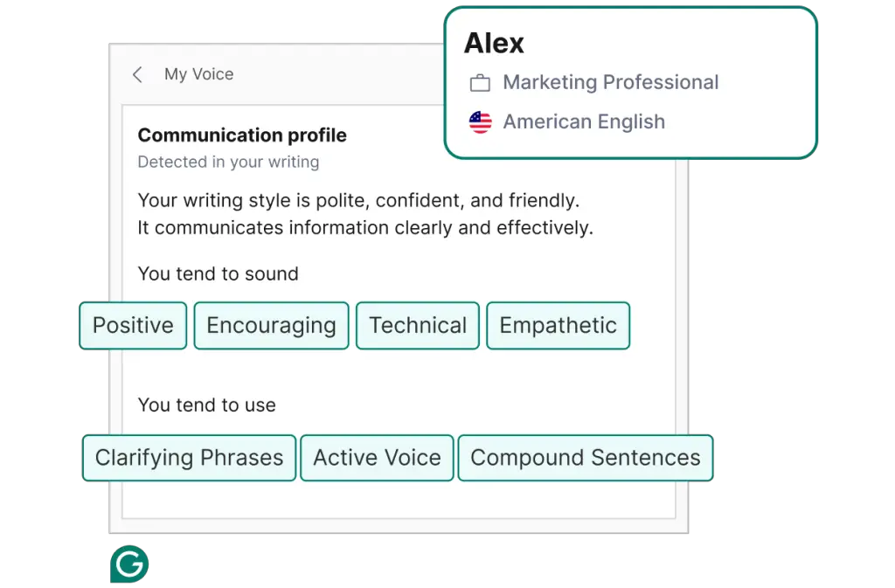
Task: Click the Clarifying Phrases chip
Action: click(189, 458)
